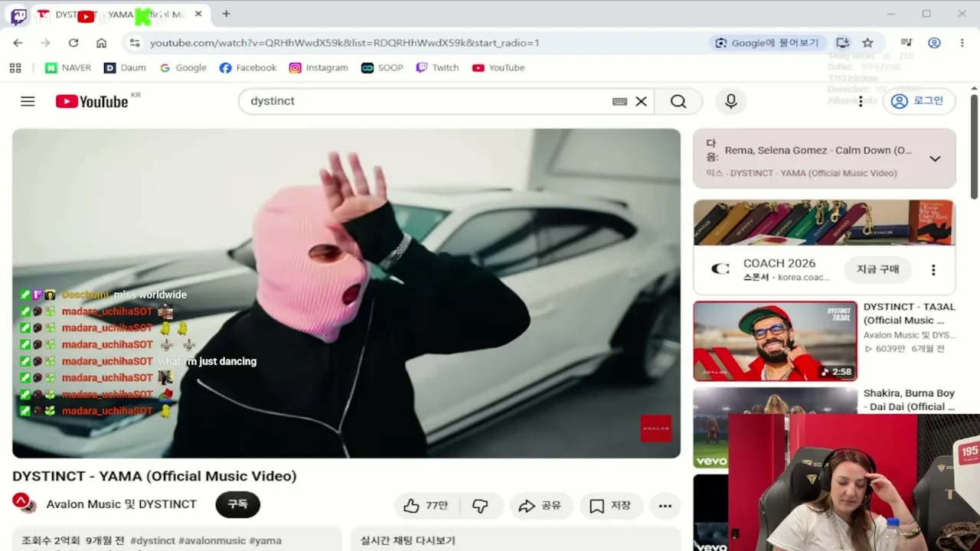The height and width of the screenshot is (551, 980).
Task: Click the browser address bar URL
Action: point(345,43)
